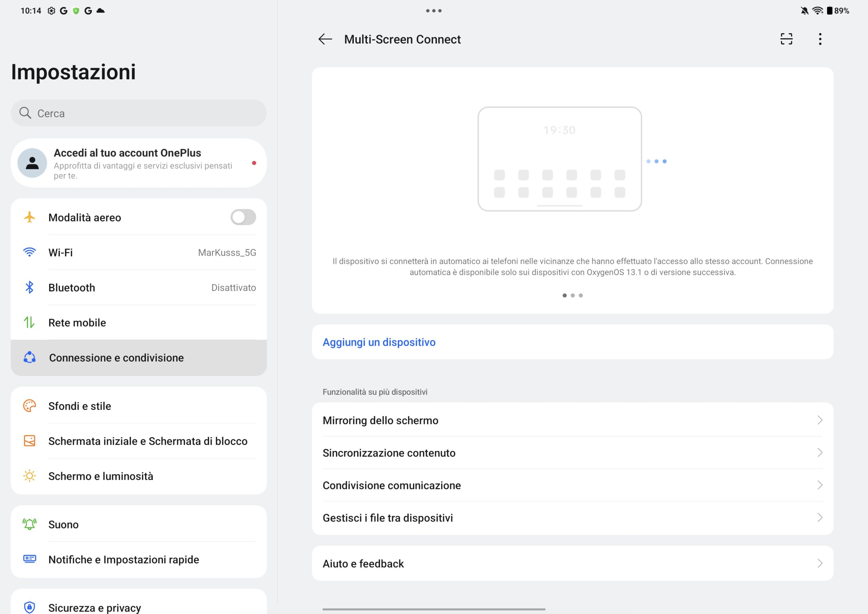This screenshot has height=614, width=868.
Task: Tap the Sicurezza e privacy shield icon
Action: [29, 607]
